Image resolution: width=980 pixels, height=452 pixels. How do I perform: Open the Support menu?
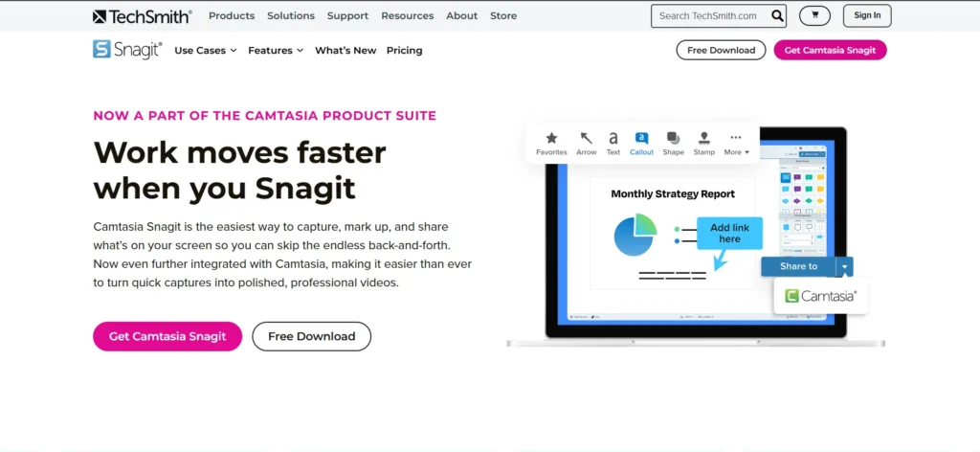(347, 15)
